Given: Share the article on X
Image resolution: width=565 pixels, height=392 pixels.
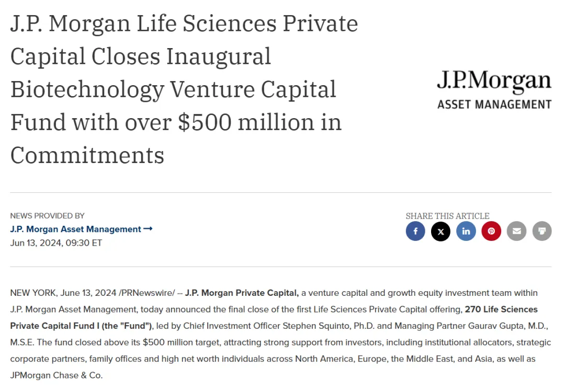Looking at the screenshot, I should coord(440,231).
